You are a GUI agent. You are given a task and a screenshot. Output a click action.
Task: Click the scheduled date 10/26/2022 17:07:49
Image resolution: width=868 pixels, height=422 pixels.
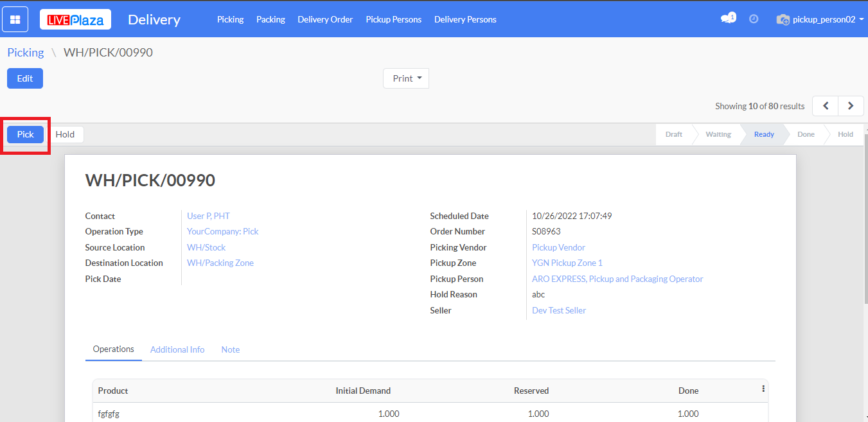(572, 216)
